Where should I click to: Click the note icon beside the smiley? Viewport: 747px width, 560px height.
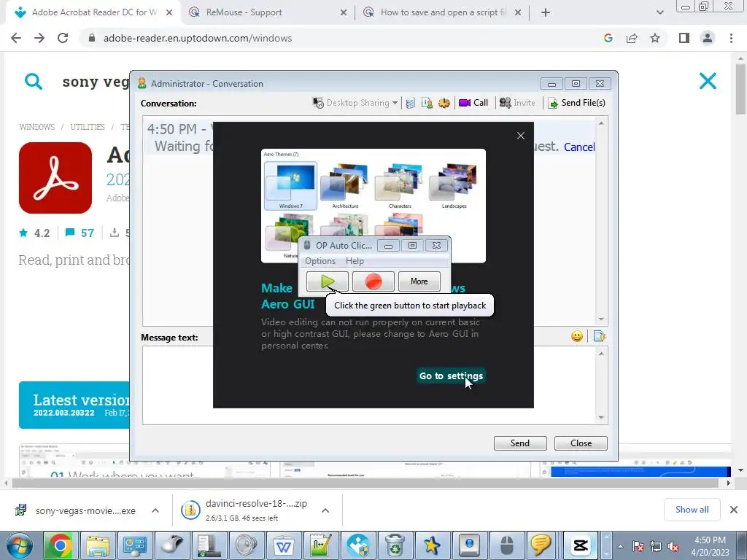coord(600,337)
